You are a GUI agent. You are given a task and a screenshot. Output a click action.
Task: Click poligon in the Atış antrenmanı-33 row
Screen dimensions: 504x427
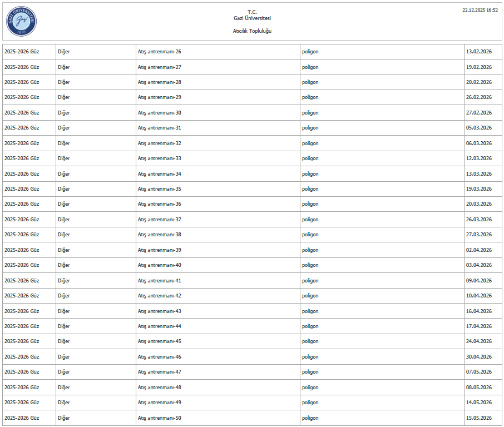click(310, 158)
